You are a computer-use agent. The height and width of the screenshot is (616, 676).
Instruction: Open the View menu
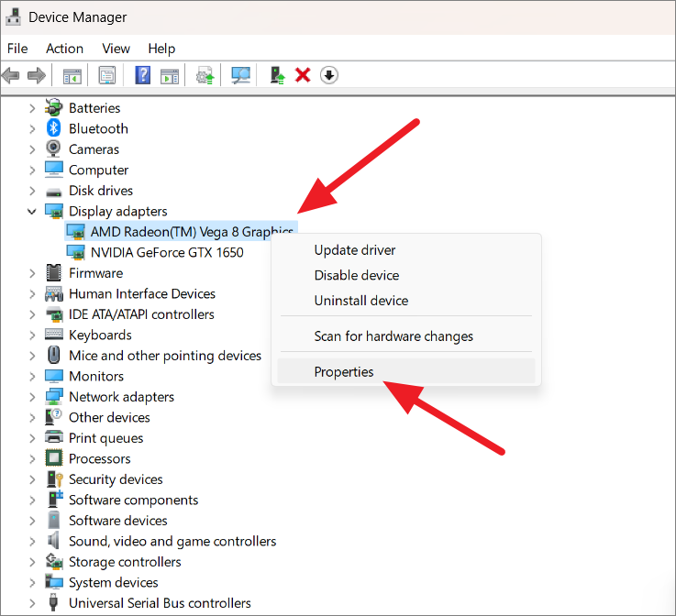click(116, 49)
